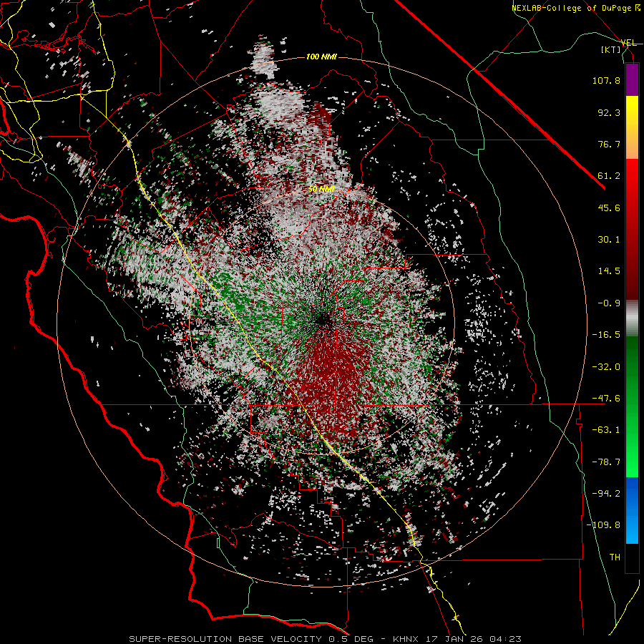Click the -78.7 velocity scale label
Screen dimensions: 644x644
(606, 462)
